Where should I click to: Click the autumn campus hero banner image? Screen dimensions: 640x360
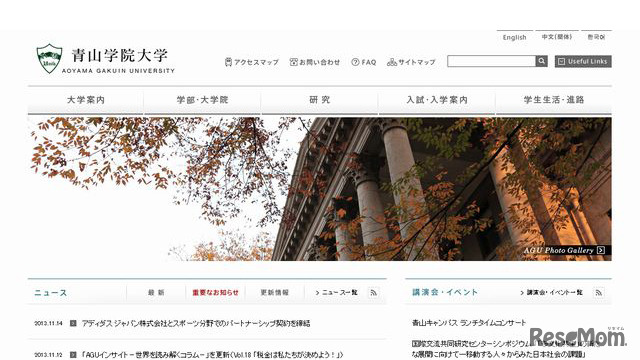point(320,189)
